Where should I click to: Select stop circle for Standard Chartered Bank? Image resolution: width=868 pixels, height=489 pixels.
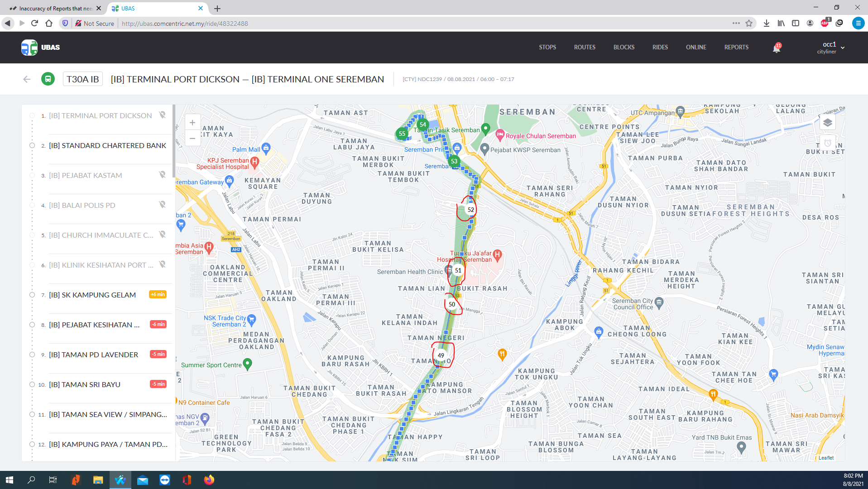(x=32, y=146)
